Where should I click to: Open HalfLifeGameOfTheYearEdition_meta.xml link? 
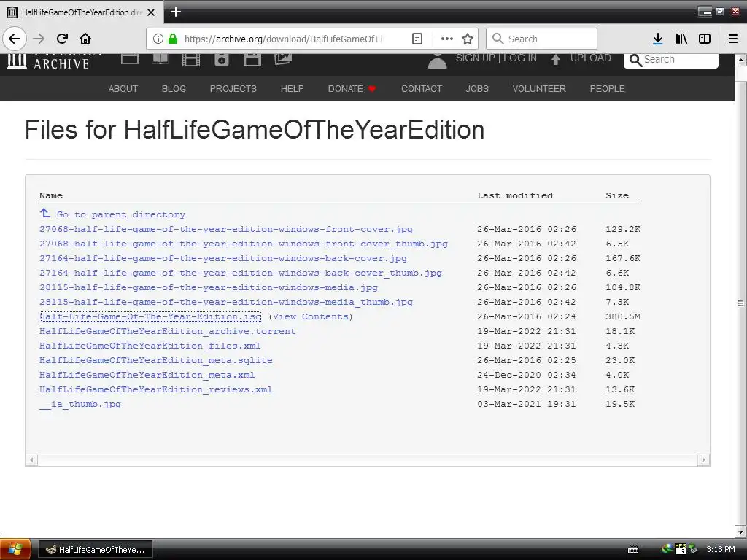pos(147,375)
